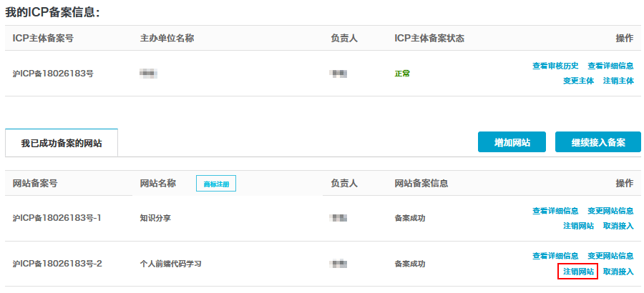
Task: Click 查看审核历史 link for ICP subject
Action: tap(555, 66)
